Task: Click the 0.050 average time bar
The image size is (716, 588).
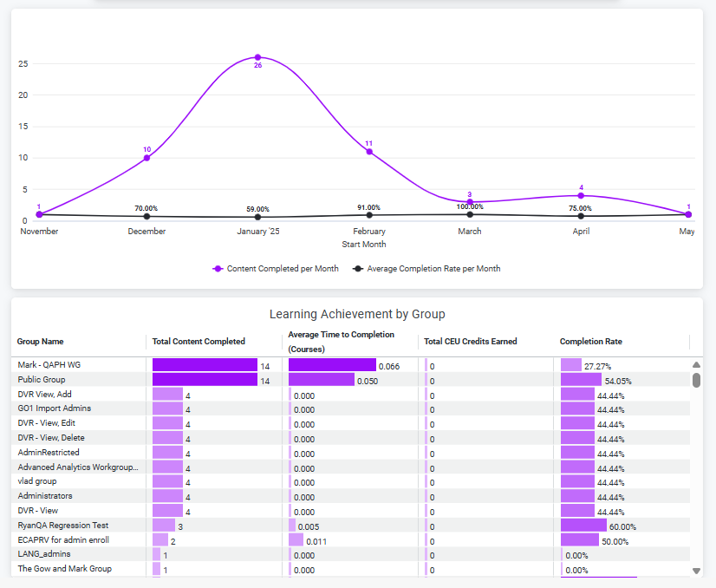Action: pyautogui.click(x=322, y=380)
